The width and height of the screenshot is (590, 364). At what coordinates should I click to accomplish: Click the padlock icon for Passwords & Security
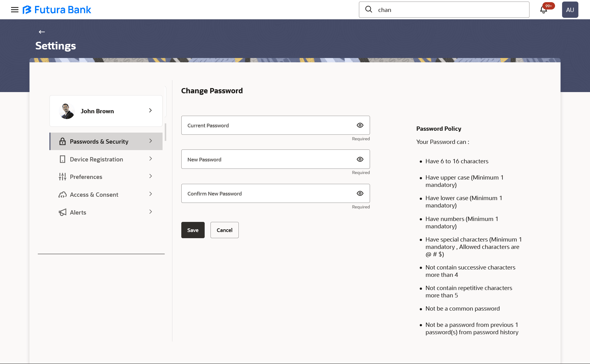(x=62, y=141)
